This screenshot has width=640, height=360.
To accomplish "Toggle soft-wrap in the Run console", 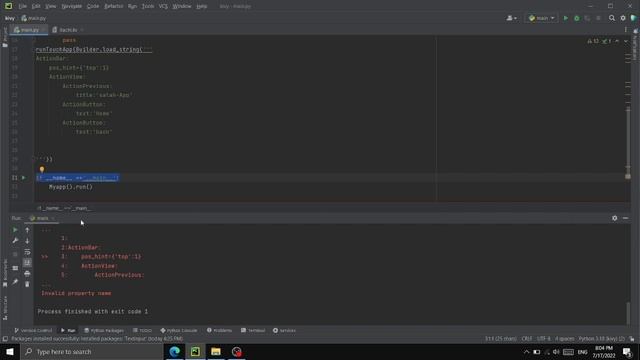I will click(x=27, y=252).
